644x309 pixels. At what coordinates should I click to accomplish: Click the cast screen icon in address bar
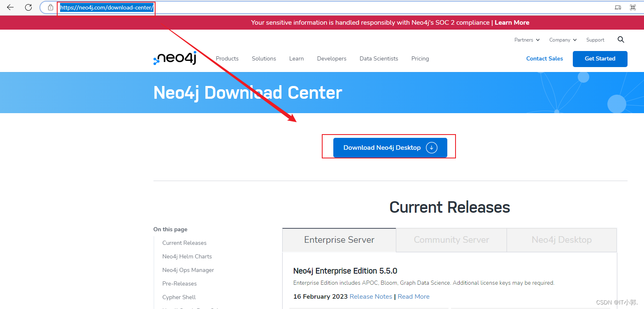tap(618, 7)
